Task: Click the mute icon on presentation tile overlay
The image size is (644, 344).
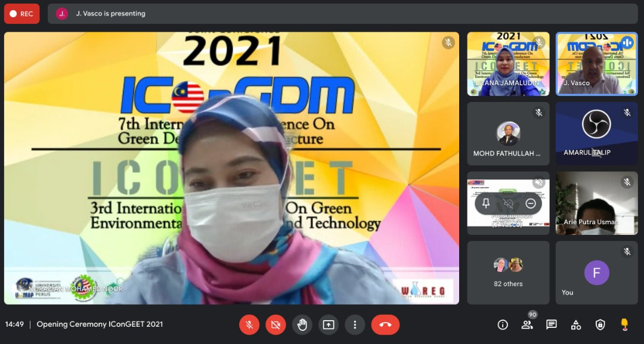Action: pyautogui.click(x=508, y=203)
